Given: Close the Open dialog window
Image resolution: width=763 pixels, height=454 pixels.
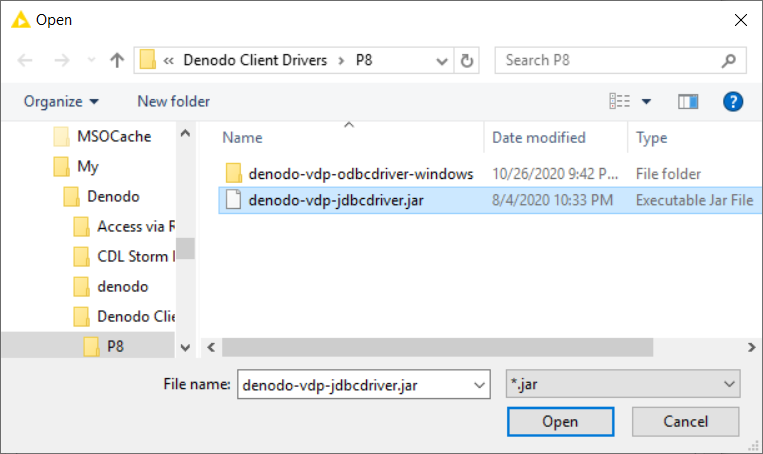Looking at the screenshot, I should 741,20.
